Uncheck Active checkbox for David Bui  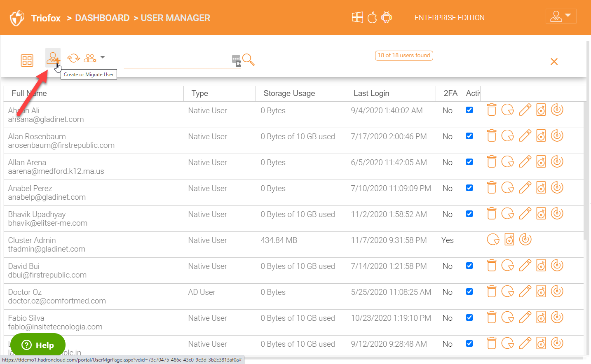click(x=469, y=266)
